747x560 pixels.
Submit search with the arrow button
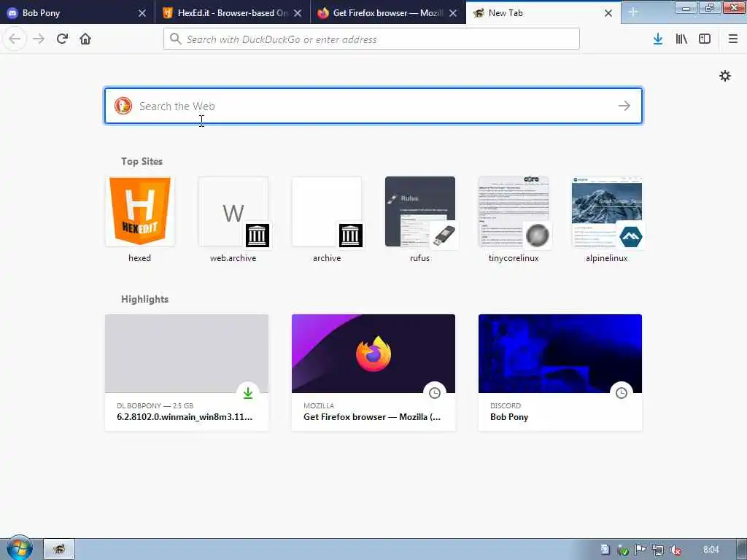point(624,106)
